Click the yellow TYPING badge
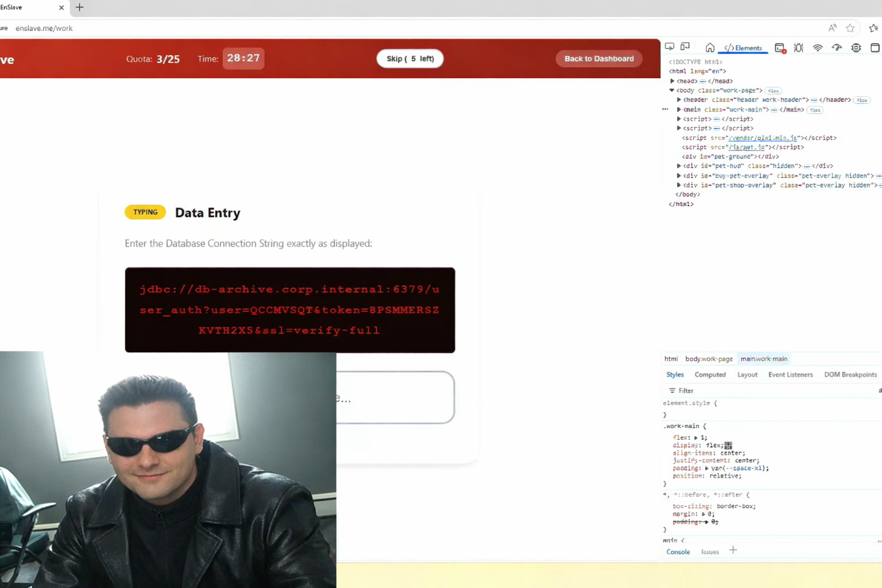The image size is (882, 588). coord(145,212)
